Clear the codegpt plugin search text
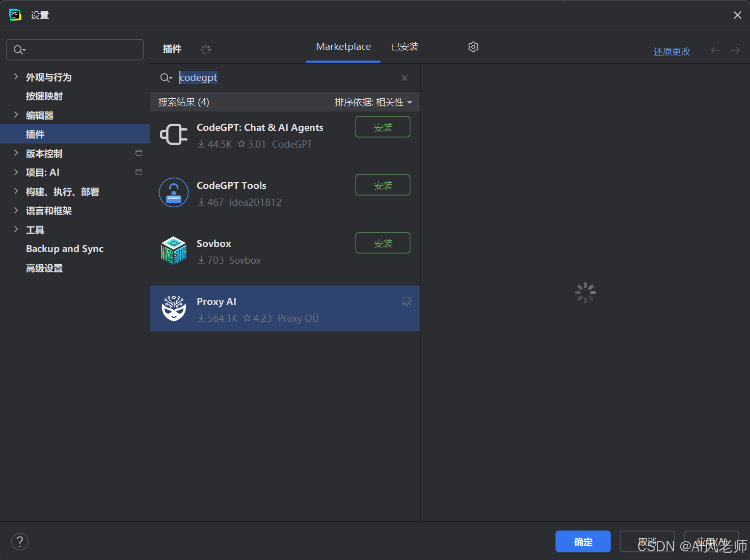Screen dimensions: 750x560 click(405, 78)
